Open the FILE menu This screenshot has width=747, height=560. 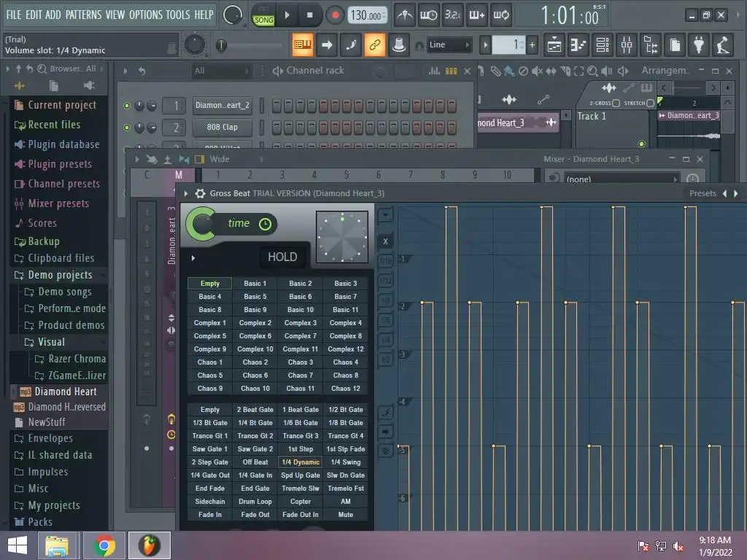pyautogui.click(x=14, y=15)
